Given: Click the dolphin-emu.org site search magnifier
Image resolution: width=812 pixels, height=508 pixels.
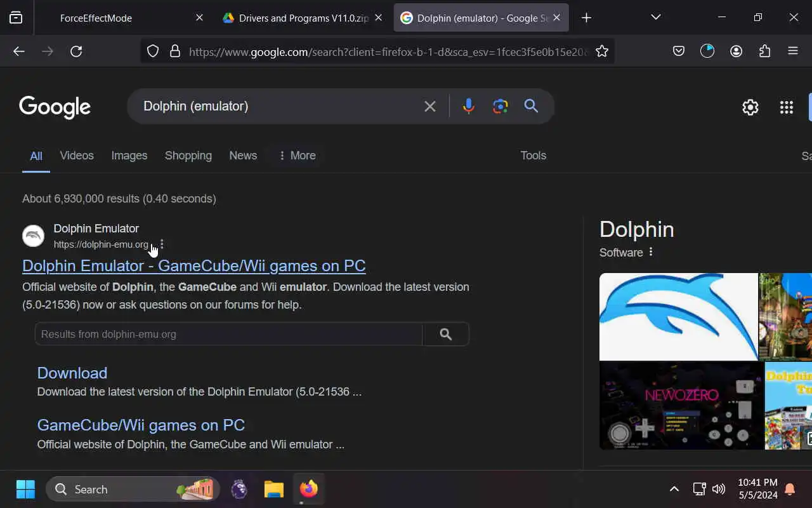Looking at the screenshot, I should click(445, 334).
